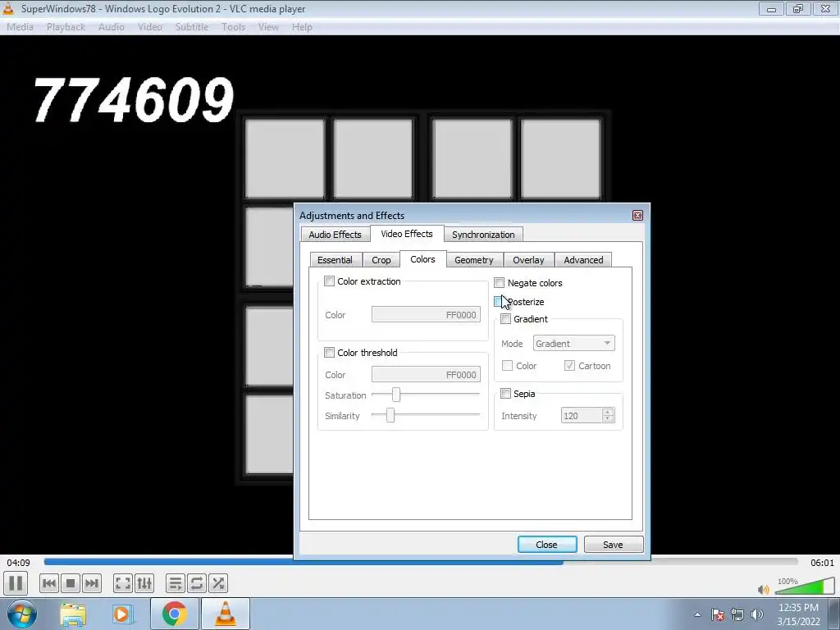
Task: Open the Video menu
Action: tap(149, 27)
